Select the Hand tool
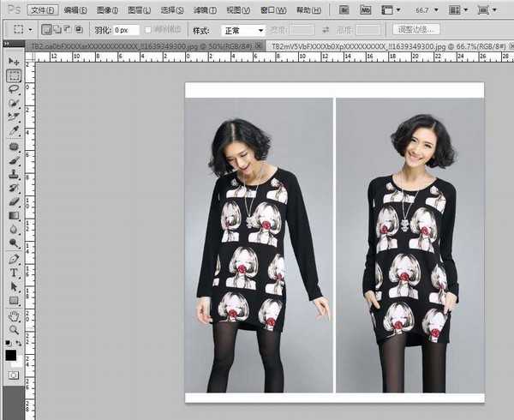The image size is (514, 420). (x=14, y=315)
